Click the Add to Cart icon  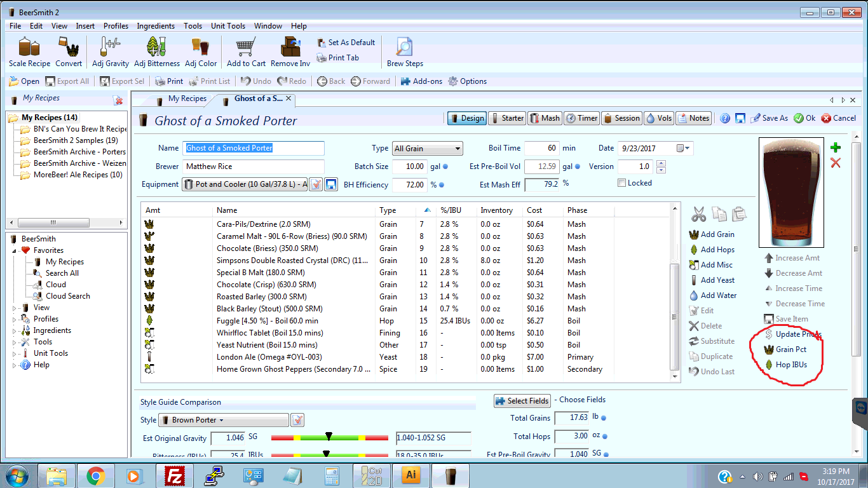coord(246,51)
